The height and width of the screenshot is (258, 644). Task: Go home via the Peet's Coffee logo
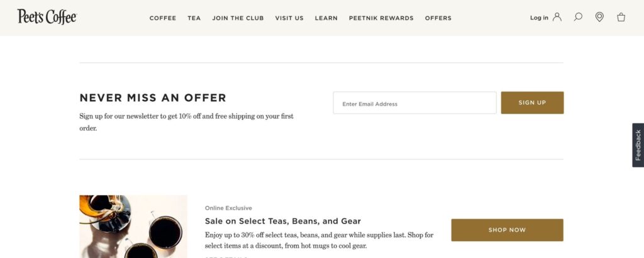(47, 17)
